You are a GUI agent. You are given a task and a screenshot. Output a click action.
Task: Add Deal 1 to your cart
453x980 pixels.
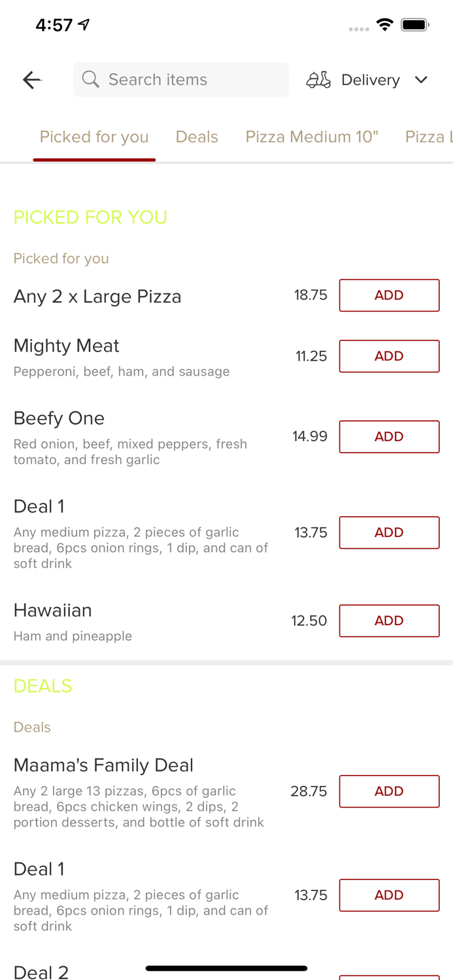[389, 532]
